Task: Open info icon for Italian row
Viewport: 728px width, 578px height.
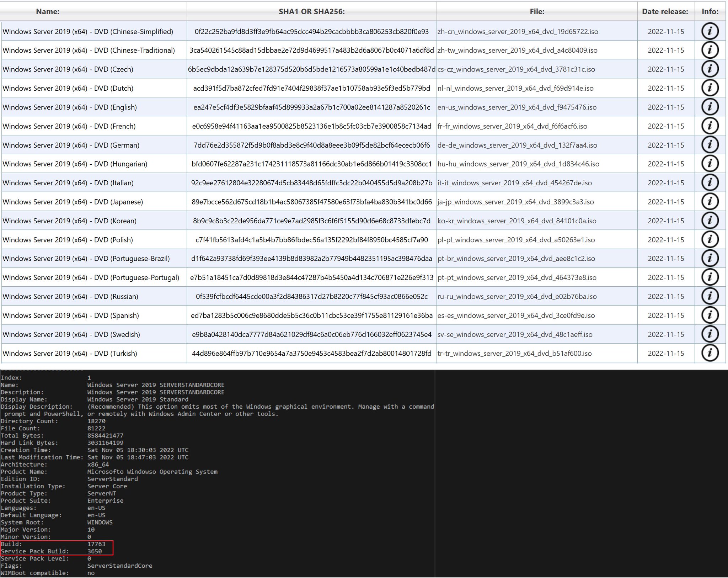Action: 710,182
